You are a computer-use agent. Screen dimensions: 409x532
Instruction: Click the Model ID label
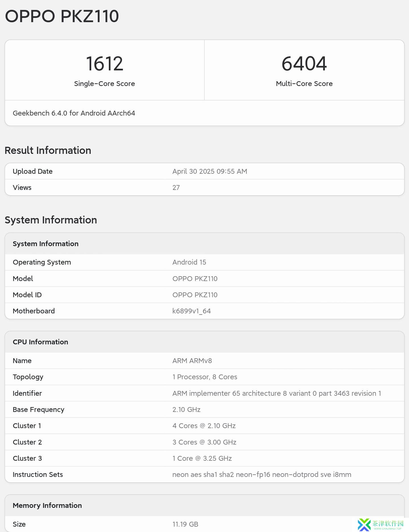click(x=27, y=295)
